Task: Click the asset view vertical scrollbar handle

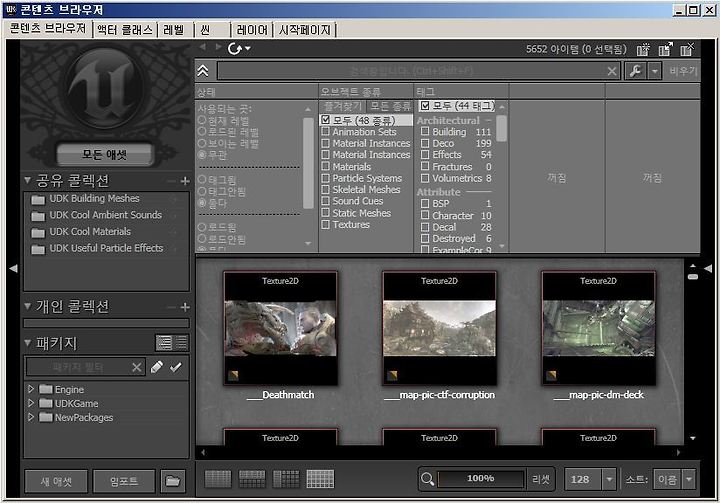Action: 693,277
